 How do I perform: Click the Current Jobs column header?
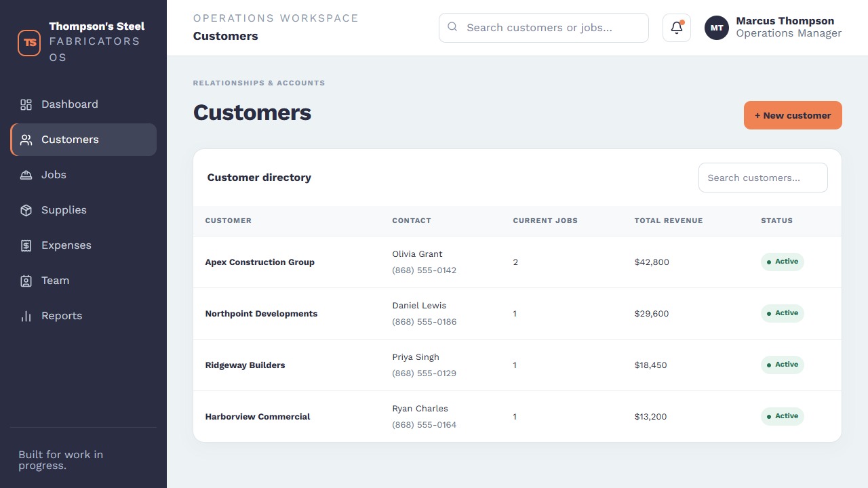click(545, 221)
